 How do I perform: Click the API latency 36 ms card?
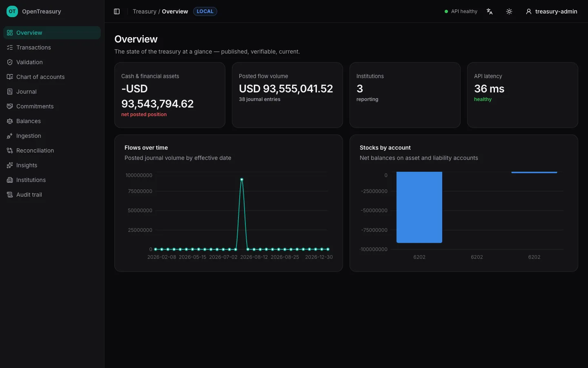coord(523,95)
